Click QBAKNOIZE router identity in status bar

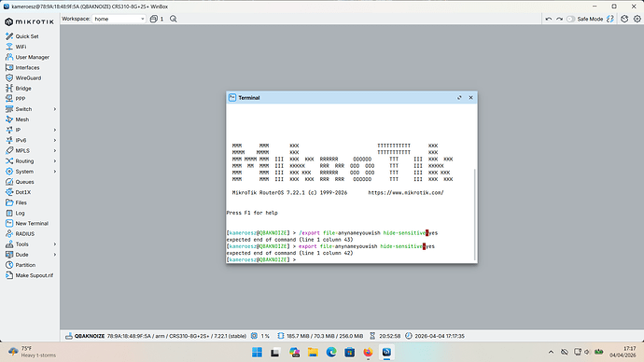(90, 336)
